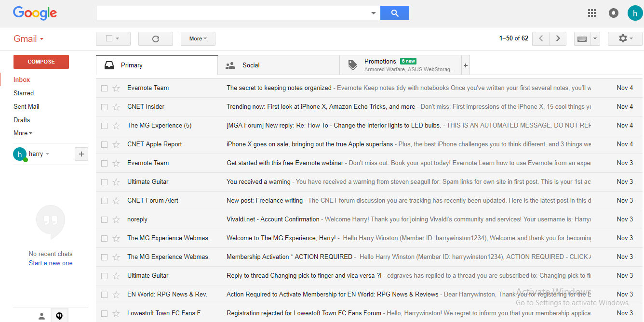This screenshot has height=322, width=644.
Task: Open Hangouts conversations icon
Action: click(x=59, y=316)
